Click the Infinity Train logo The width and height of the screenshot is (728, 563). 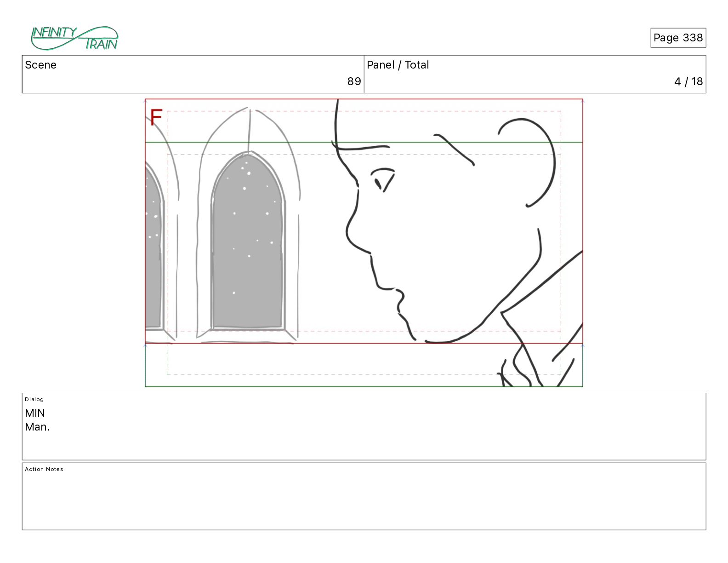click(x=74, y=38)
